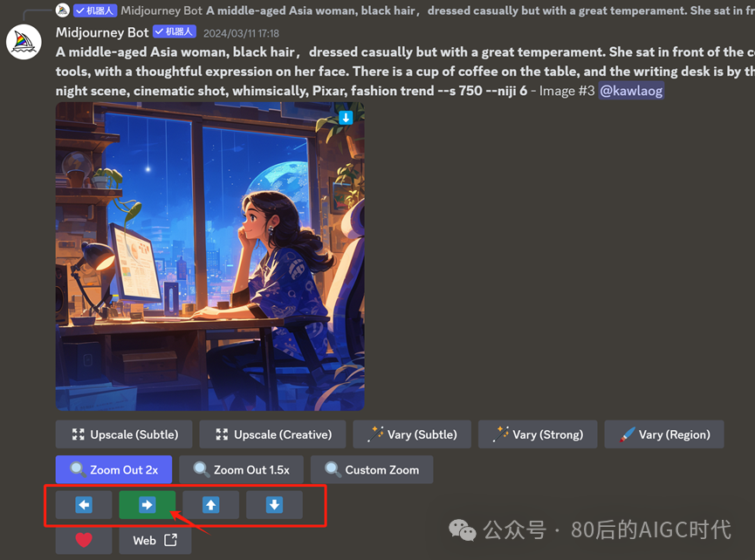Screen dimensions: 755x560
Task: Open Midjourney Bot username profile
Action: click(x=102, y=32)
